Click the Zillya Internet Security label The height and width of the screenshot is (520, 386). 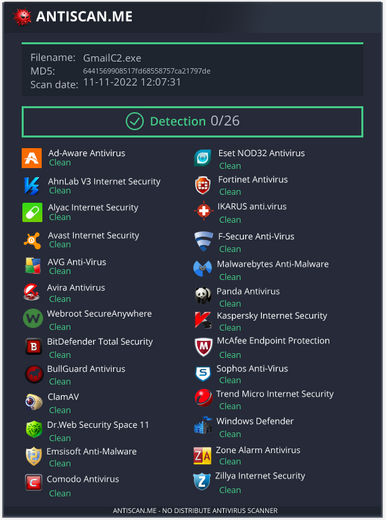(x=260, y=476)
